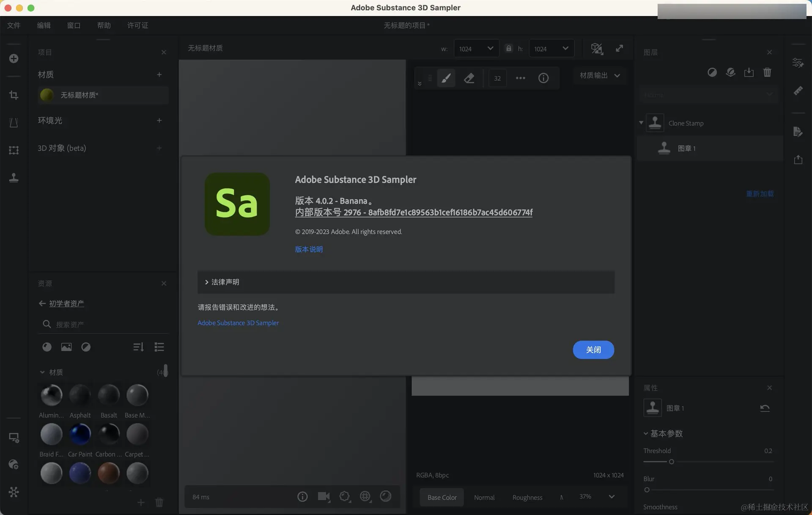
Task: Adjust the Threshold slider handle
Action: point(671,462)
